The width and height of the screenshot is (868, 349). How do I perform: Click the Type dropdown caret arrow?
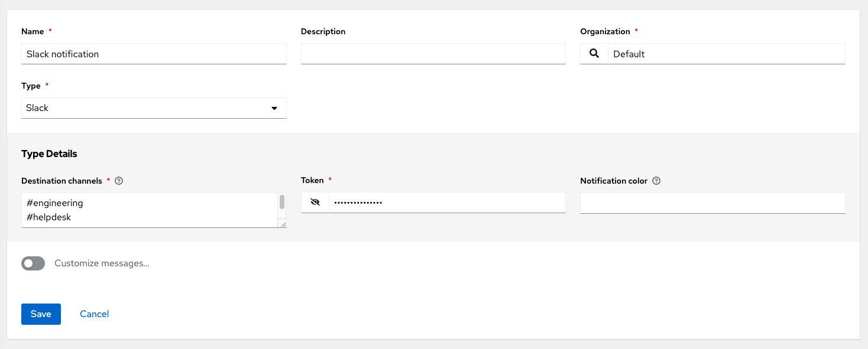point(274,108)
